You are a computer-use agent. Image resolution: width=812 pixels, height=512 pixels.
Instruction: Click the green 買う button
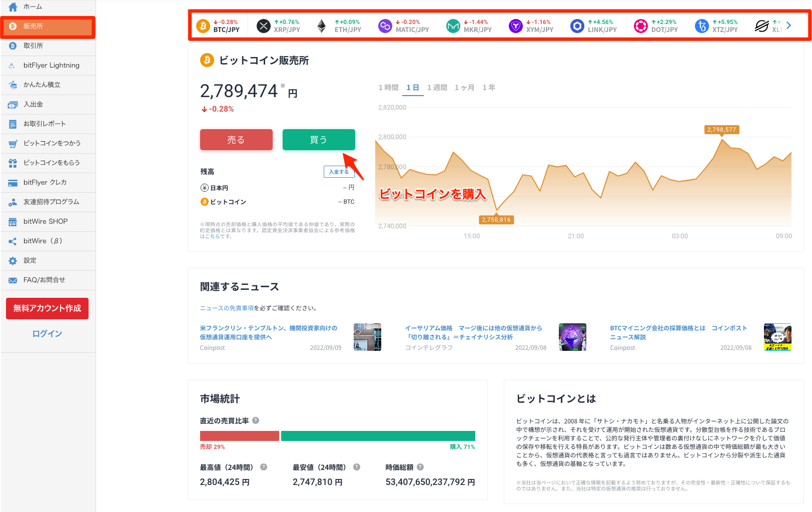point(319,140)
